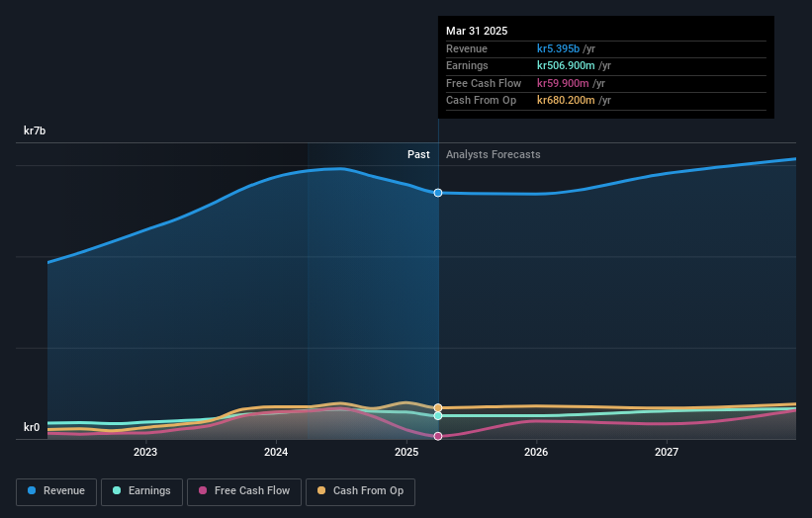Screen dimensions: 812x518
Task: Click the pink Free Cash Flow data point
Action: [x=438, y=436]
